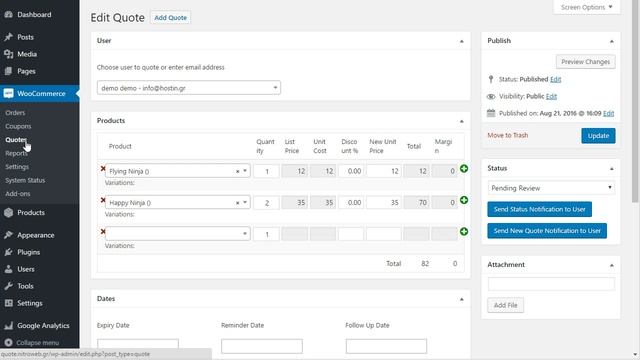Image resolution: width=640 pixels, height=360 pixels.
Task: Open the Flying Ninja product dropdown
Action: tap(245, 171)
